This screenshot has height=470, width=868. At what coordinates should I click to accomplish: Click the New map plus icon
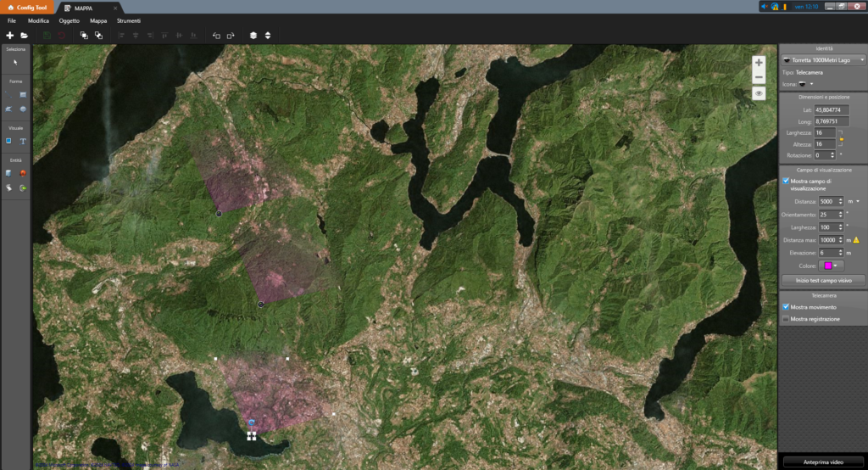pos(9,36)
